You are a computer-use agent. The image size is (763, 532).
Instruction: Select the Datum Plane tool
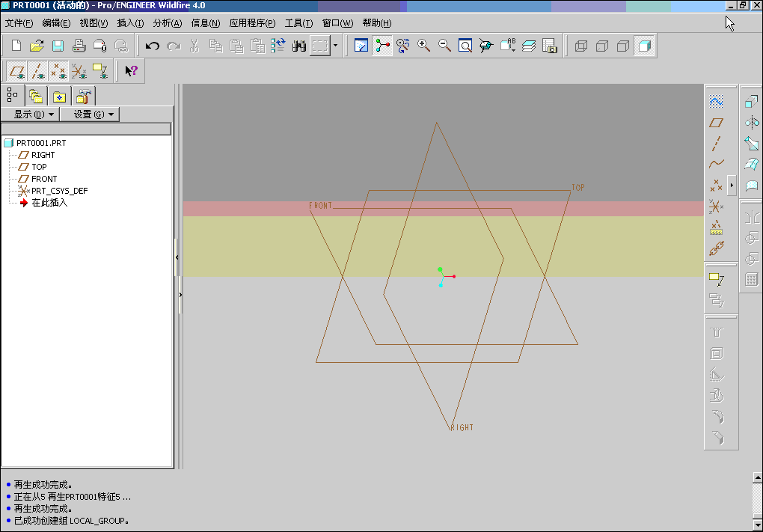tap(716, 123)
